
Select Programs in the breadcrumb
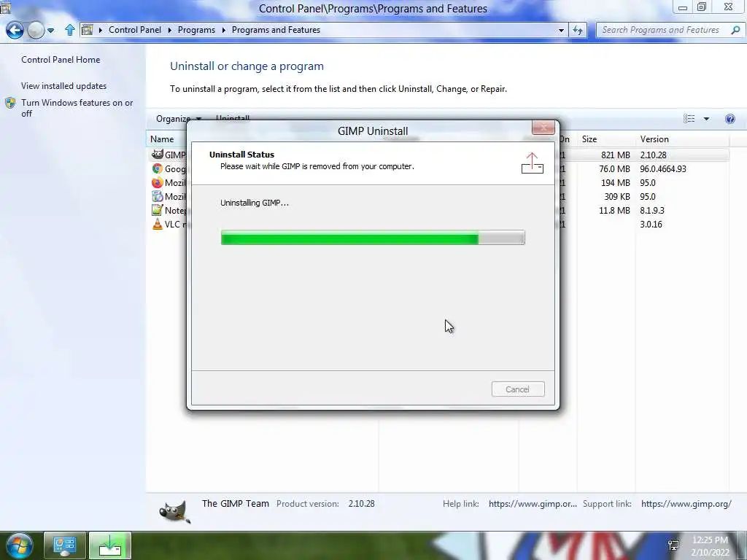pos(196,30)
